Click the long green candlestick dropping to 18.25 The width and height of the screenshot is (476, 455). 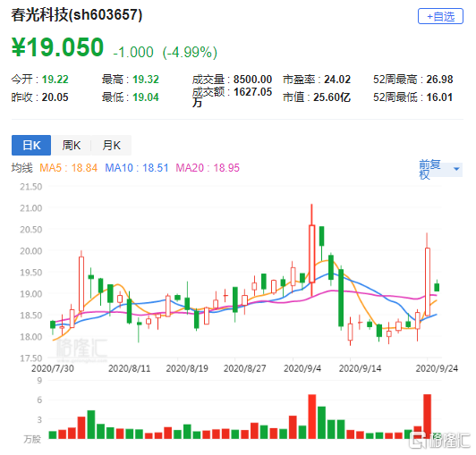341,298
